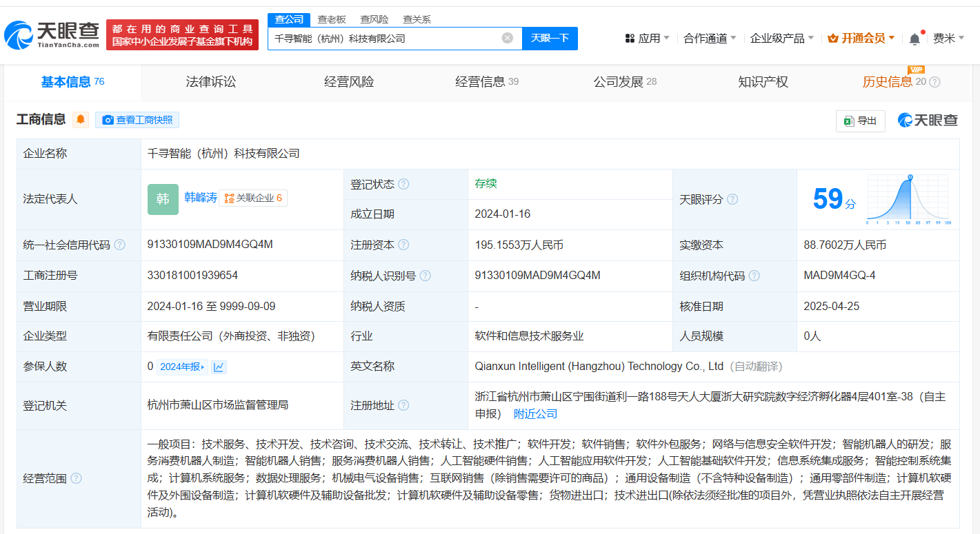Screen dimensions: 980x534
Task: Open the 企业级产品 dropdown
Action: 781,39
